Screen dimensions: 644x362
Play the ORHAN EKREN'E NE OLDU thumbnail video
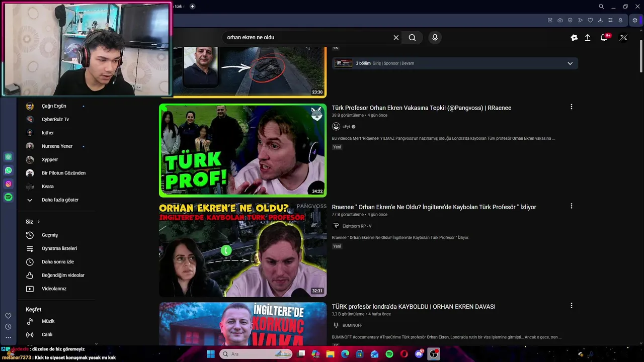click(x=243, y=250)
